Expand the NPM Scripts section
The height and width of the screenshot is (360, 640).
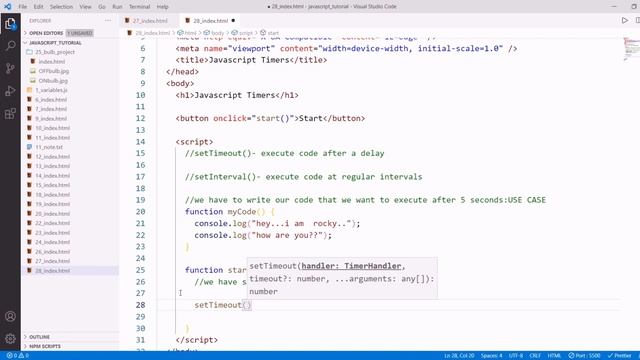[x=44, y=346]
